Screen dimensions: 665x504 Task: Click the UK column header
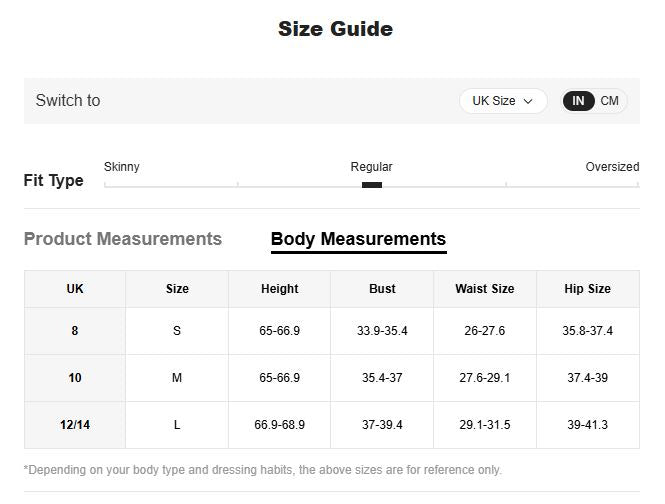point(75,289)
